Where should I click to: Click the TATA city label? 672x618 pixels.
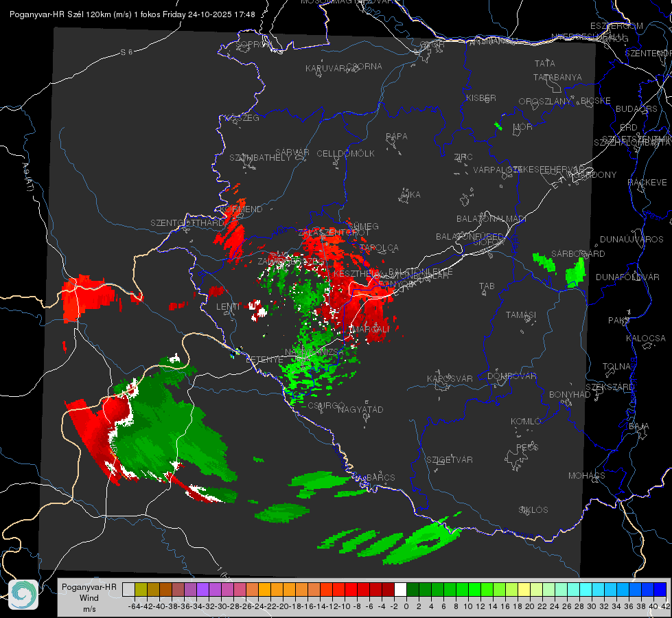click(x=545, y=63)
